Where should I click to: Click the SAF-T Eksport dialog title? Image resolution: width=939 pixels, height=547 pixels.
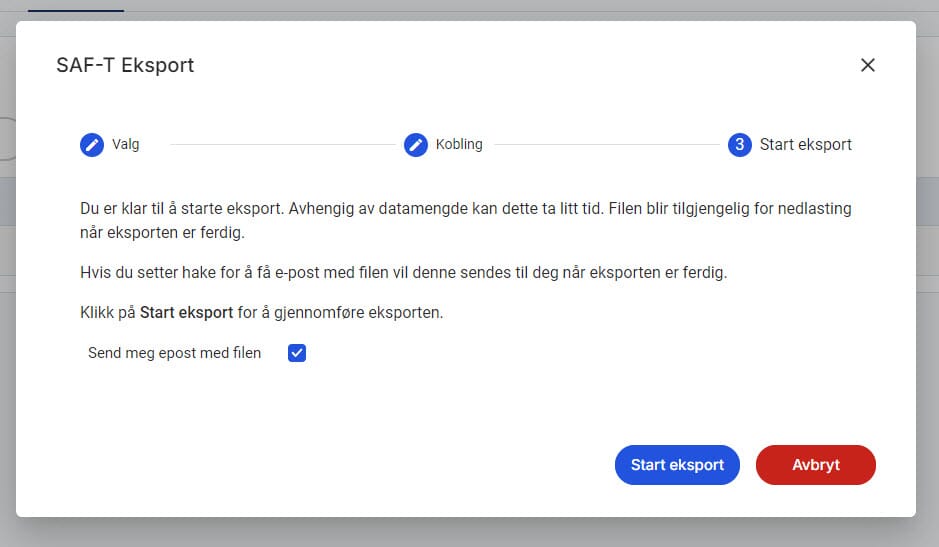125,66
